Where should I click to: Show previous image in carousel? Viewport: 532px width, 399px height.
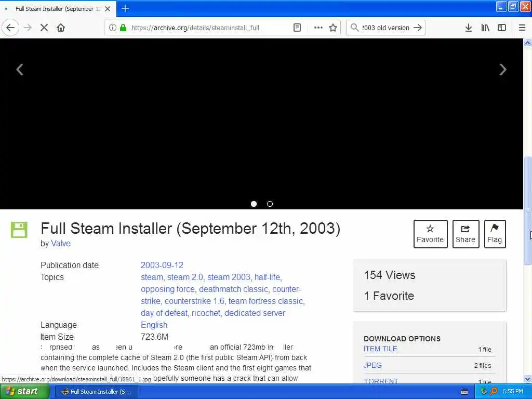(x=20, y=70)
